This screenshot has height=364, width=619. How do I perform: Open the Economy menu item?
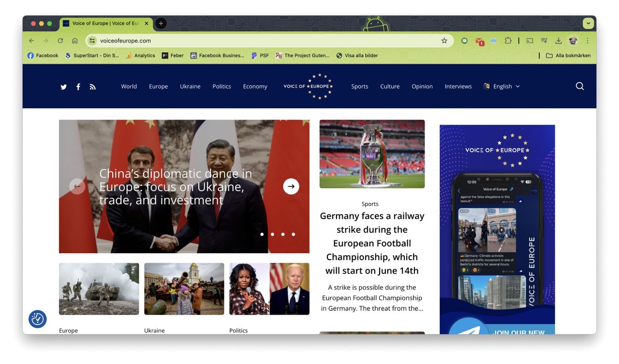pos(255,87)
